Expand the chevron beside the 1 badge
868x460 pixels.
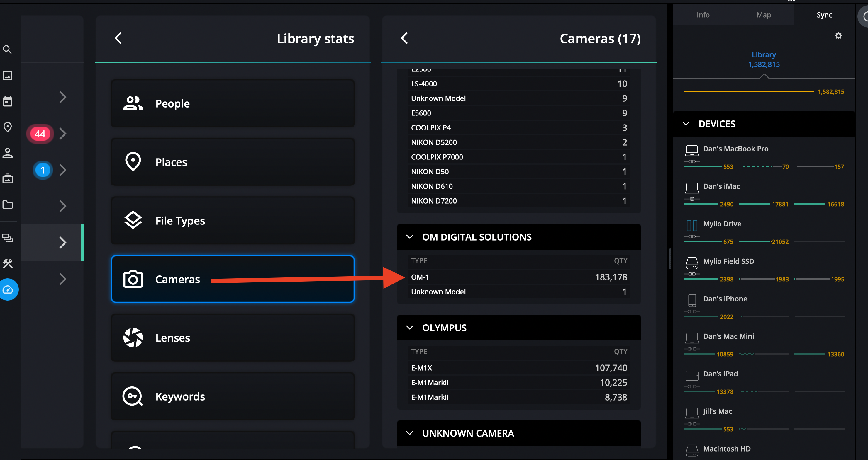click(63, 170)
